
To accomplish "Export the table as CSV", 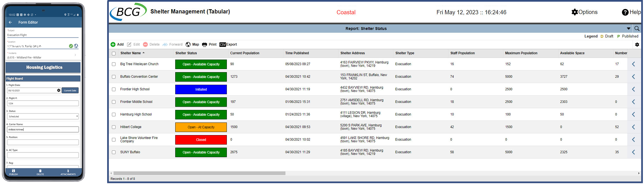I will point(228,44).
